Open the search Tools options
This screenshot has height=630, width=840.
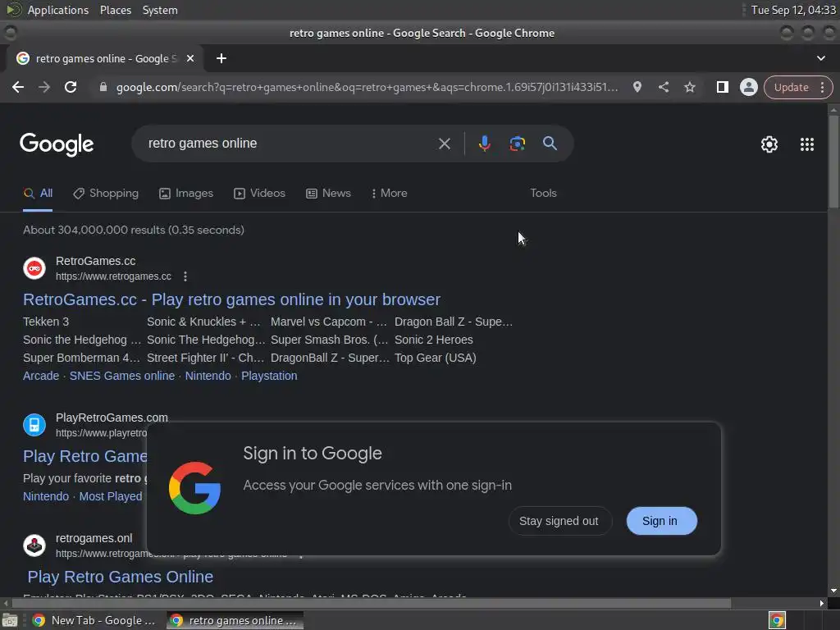[543, 193]
